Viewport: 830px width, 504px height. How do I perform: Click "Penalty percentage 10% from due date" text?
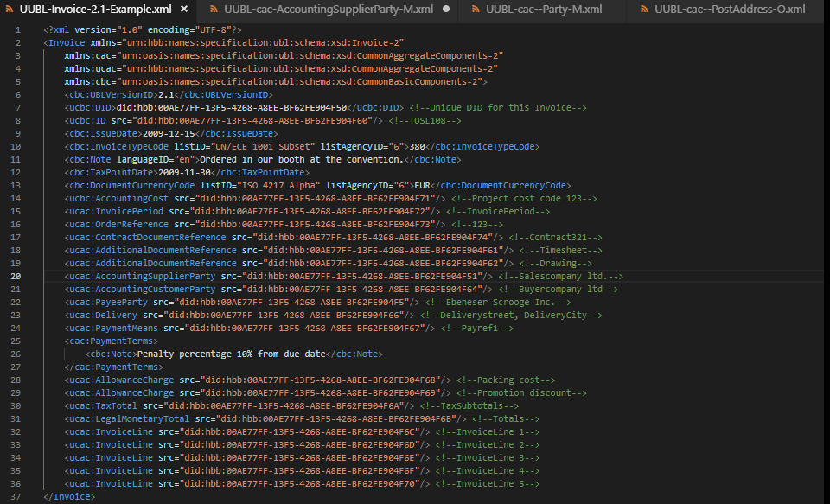coord(232,354)
